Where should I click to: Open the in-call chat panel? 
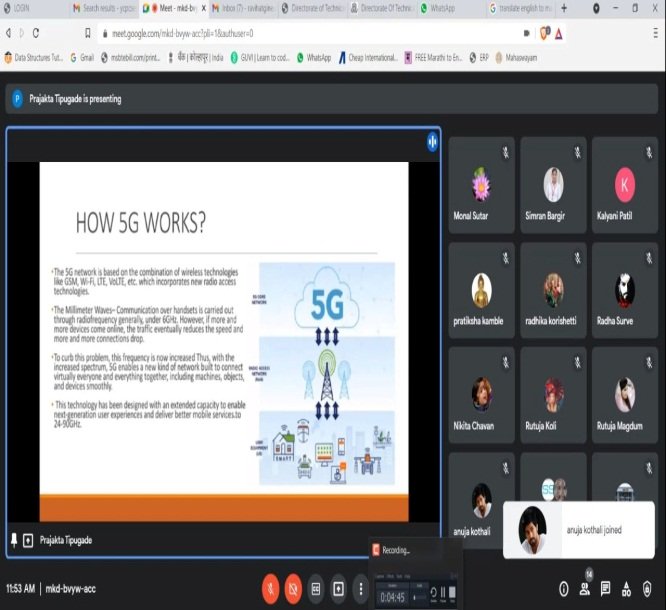point(605,588)
